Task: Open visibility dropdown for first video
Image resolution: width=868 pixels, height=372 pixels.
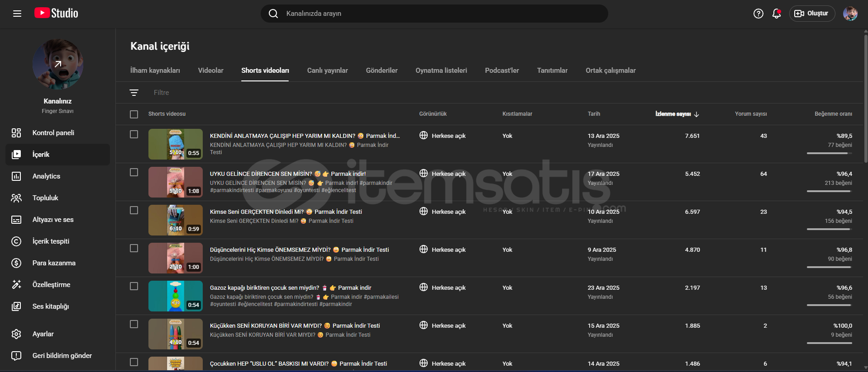Action: pos(443,136)
